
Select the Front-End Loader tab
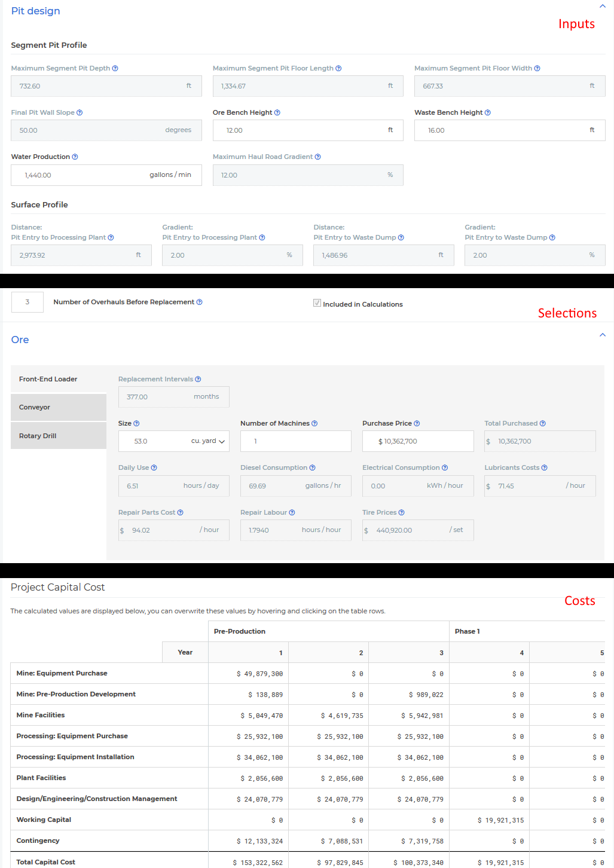(59, 380)
